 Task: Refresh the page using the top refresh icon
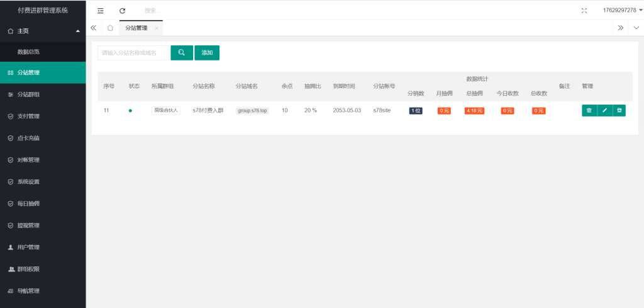tap(122, 11)
